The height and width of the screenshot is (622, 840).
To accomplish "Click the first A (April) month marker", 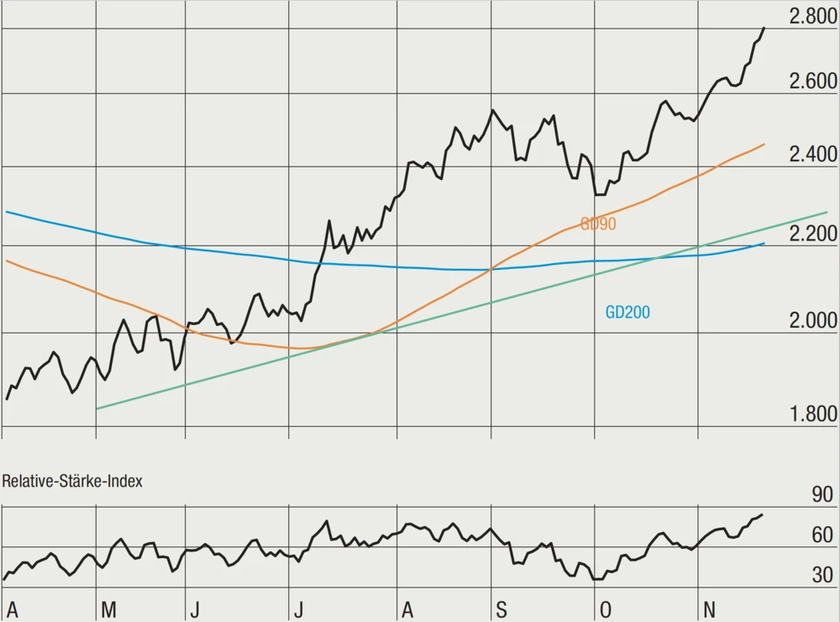I will (11, 609).
